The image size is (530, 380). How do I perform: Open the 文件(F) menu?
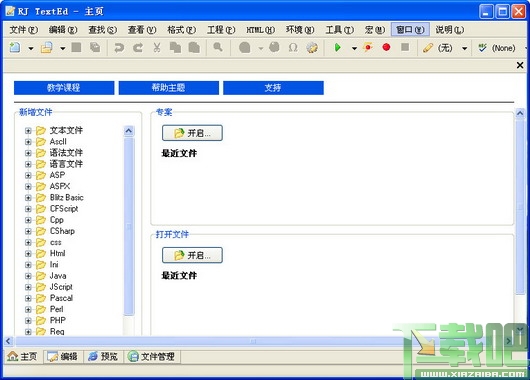[x=24, y=30]
